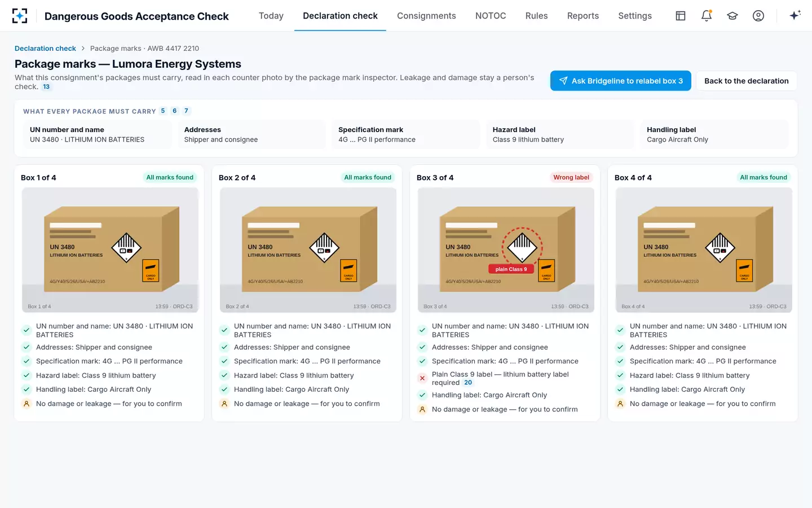Select the Declaration check tab

340,16
